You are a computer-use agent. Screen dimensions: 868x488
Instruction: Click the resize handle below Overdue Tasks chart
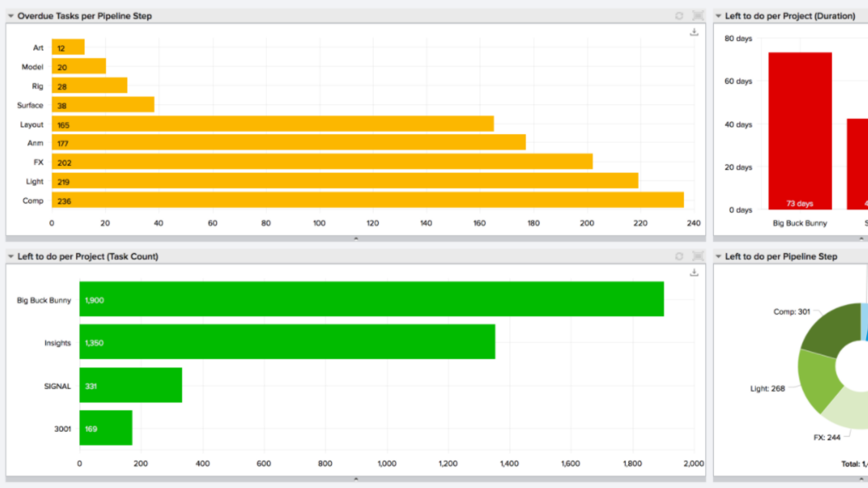click(355, 238)
